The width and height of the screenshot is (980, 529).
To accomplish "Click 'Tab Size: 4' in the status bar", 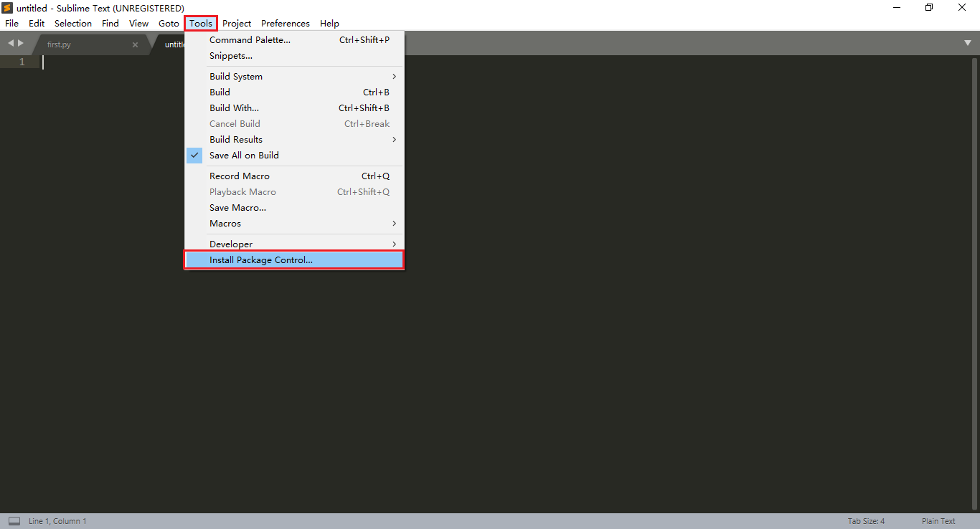I will tap(866, 520).
